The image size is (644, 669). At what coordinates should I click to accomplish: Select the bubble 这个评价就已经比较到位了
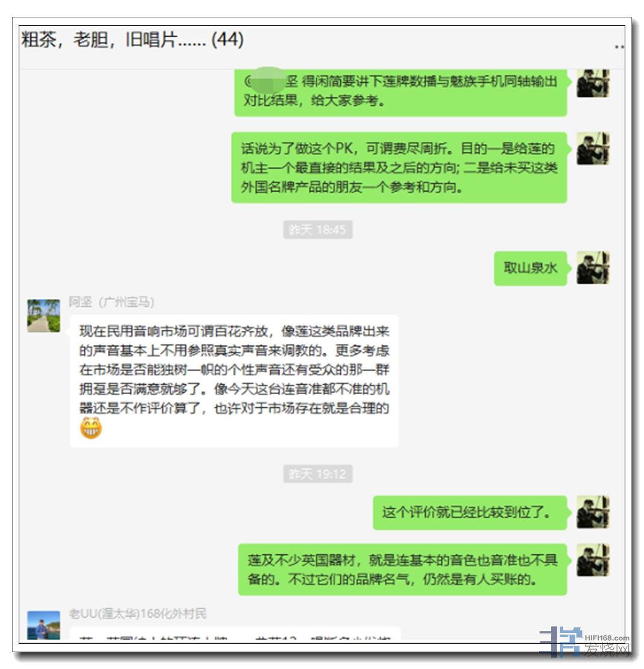click(470, 512)
